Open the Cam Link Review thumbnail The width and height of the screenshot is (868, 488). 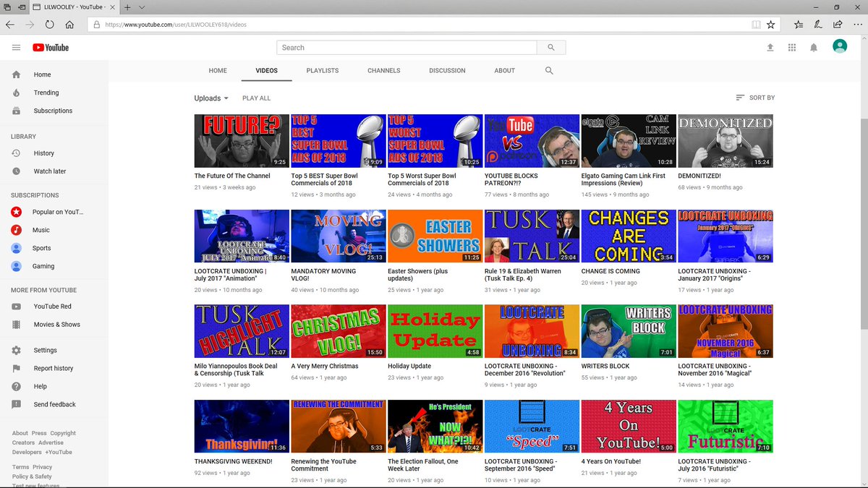click(629, 141)
